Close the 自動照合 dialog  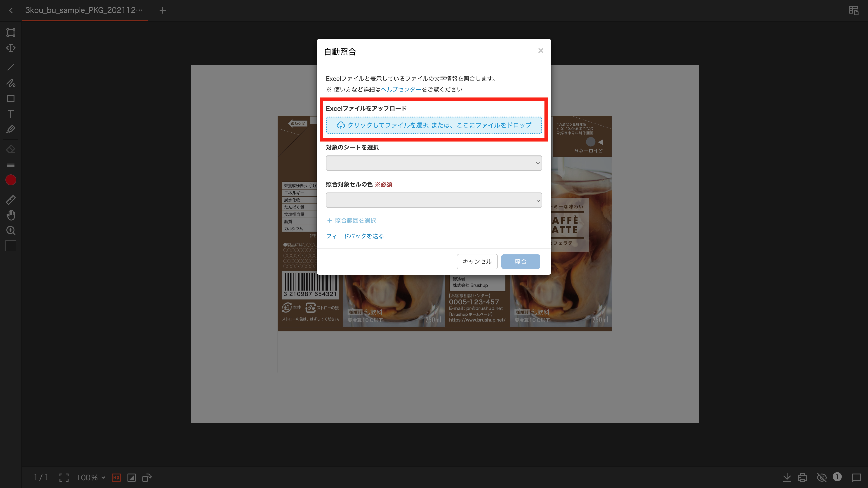click(x=540, y=51)
